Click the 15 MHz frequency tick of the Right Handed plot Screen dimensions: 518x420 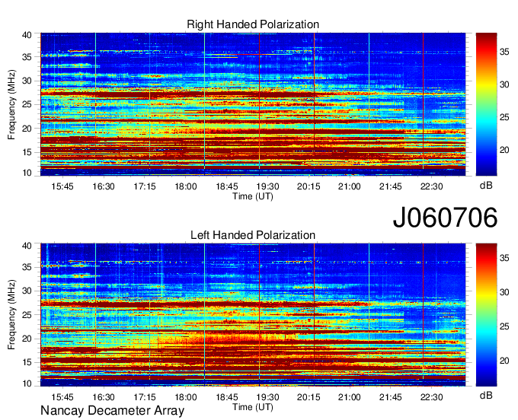coord(27,152)
